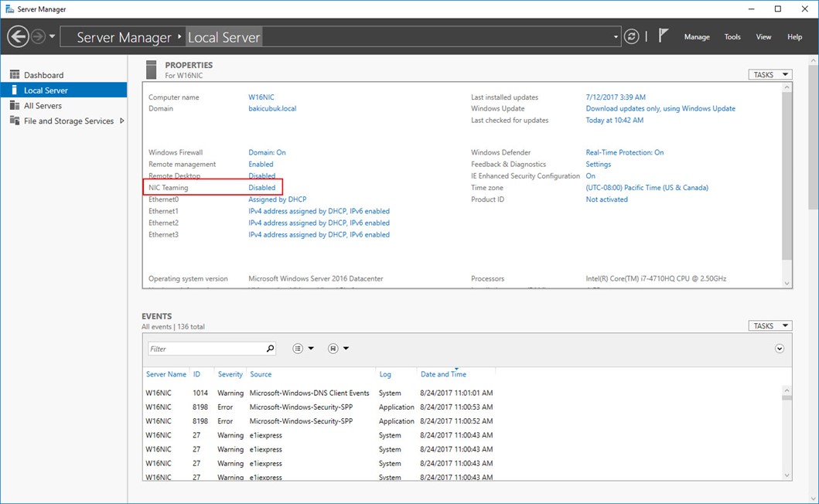Select Local Server in the sidebar
Image resolution: width=819 pixels, height=504 pixels.
[x=63, y=90]
